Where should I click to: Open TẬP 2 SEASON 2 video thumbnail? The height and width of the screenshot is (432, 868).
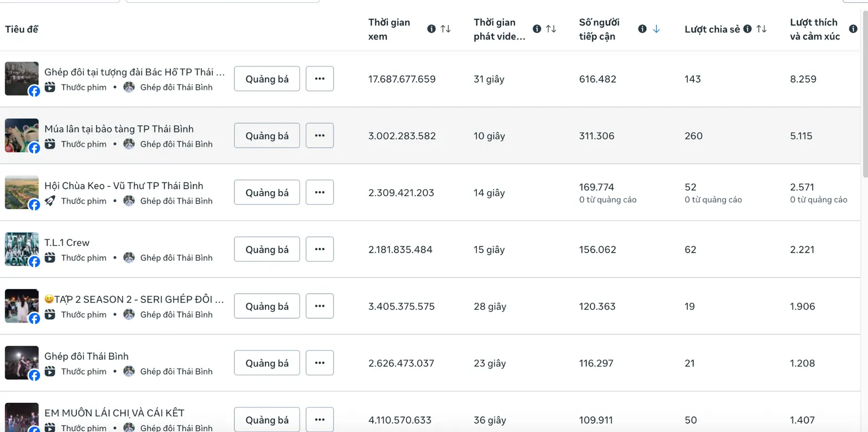(22, 306)
